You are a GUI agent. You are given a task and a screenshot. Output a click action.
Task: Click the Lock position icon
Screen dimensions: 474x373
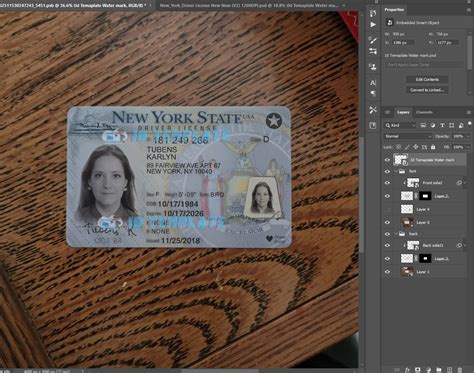[416, 147]
